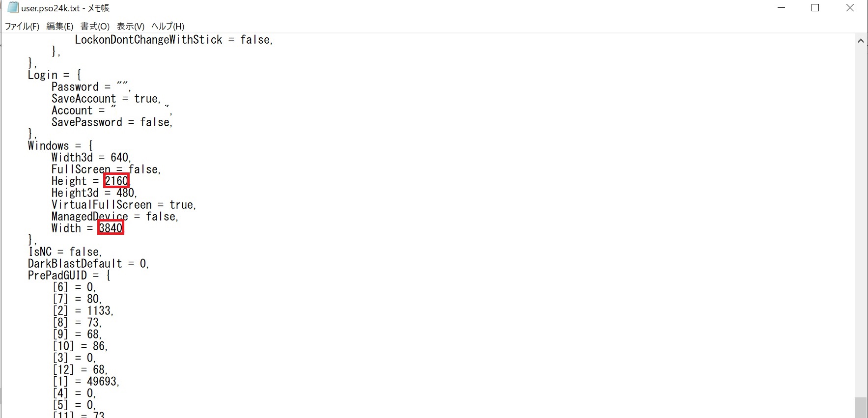Maximize the Notepad window
Screen dimensions: 868x418
click(815, 8)
